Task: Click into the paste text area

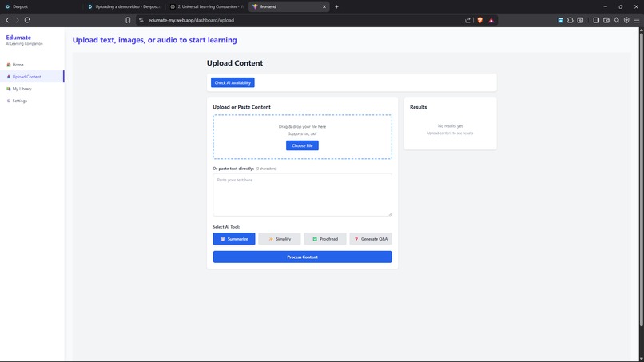Action: coord(302,195)
